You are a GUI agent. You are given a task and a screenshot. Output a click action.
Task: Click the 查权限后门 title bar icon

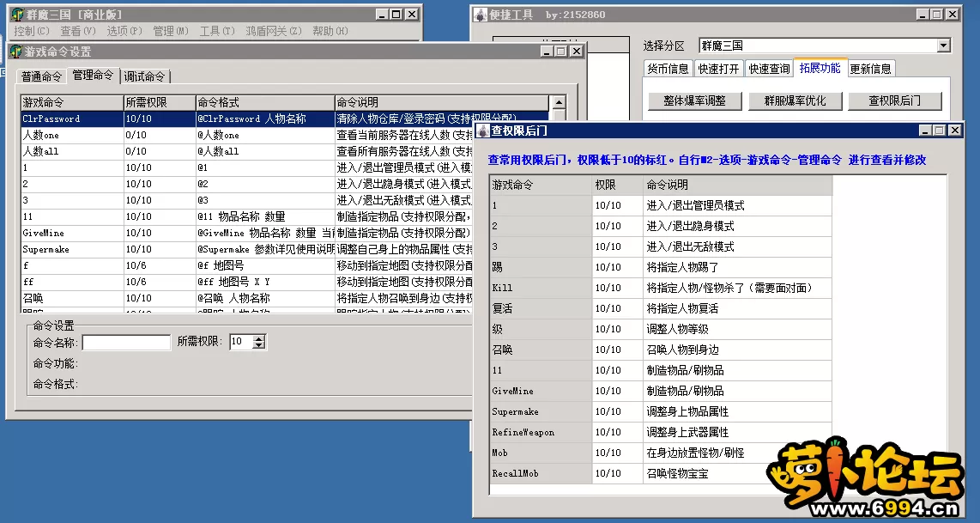[x=482, y=131]
